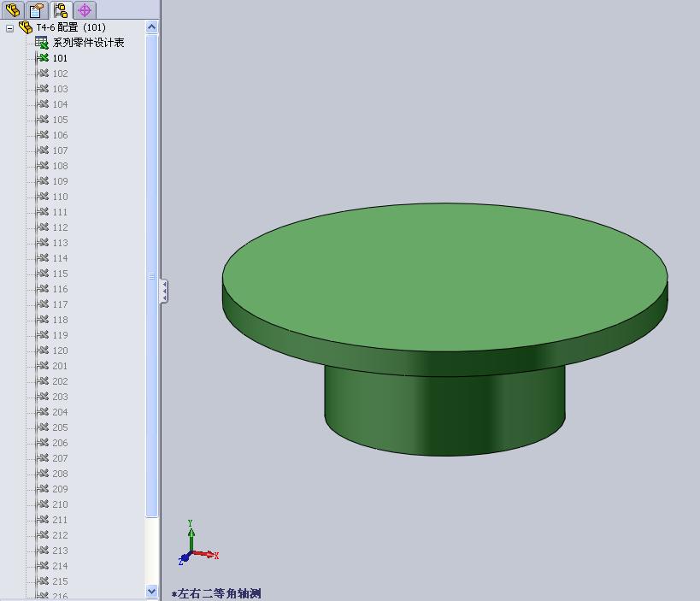
Task: Select configuration 208
Action: point(61,474)
